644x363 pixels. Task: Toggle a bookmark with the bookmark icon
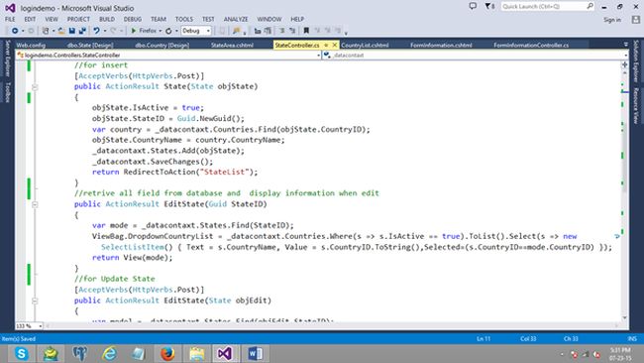point(306,31)
